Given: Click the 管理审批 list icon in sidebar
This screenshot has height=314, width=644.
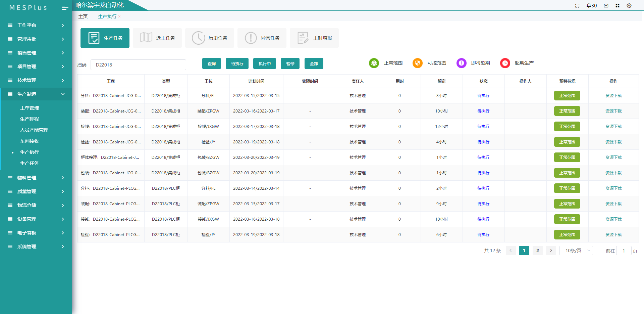Looking at the screenshot, I should [10, 39].
